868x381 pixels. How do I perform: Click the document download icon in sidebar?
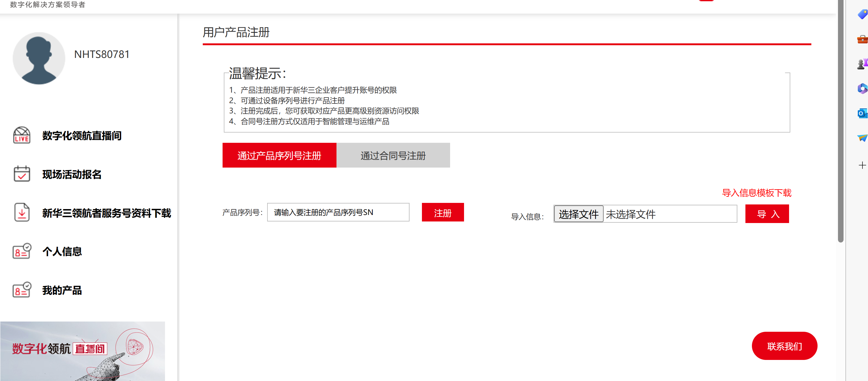[22, 212]
